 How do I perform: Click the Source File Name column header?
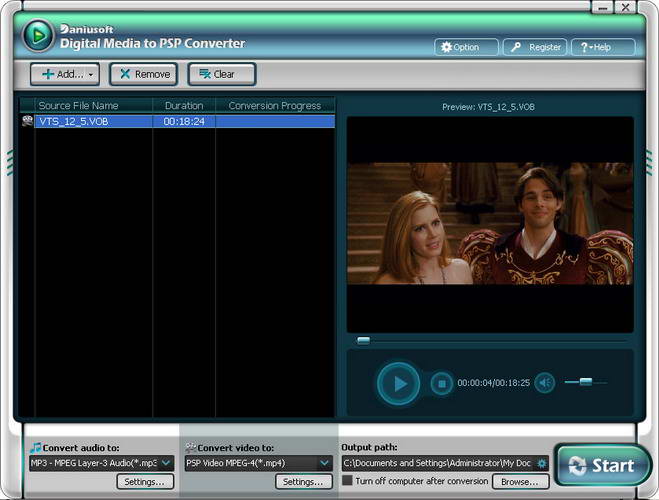(x=93, y=105)
